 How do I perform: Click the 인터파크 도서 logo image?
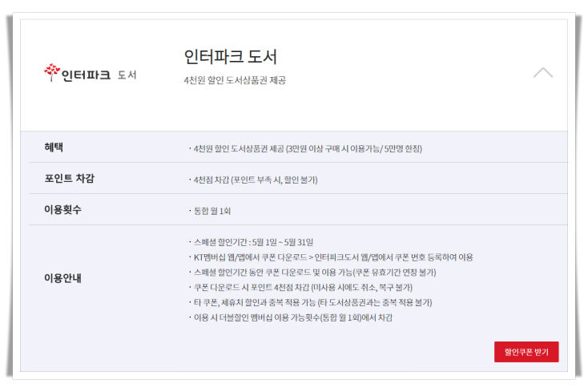[90, 73]
